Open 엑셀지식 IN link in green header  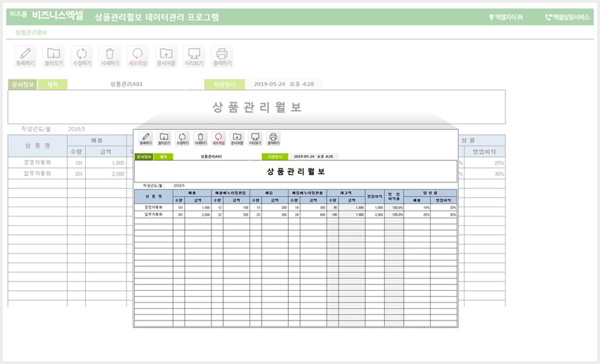tap(506, 17)
